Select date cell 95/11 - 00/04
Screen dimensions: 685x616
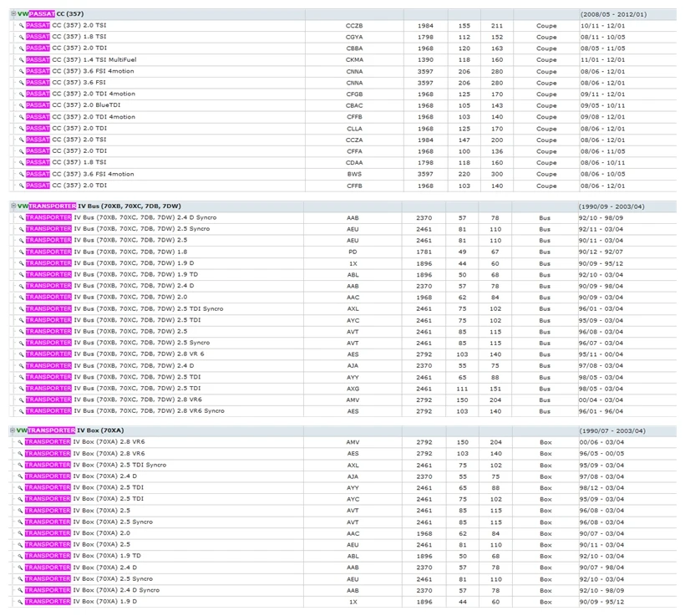601,354
